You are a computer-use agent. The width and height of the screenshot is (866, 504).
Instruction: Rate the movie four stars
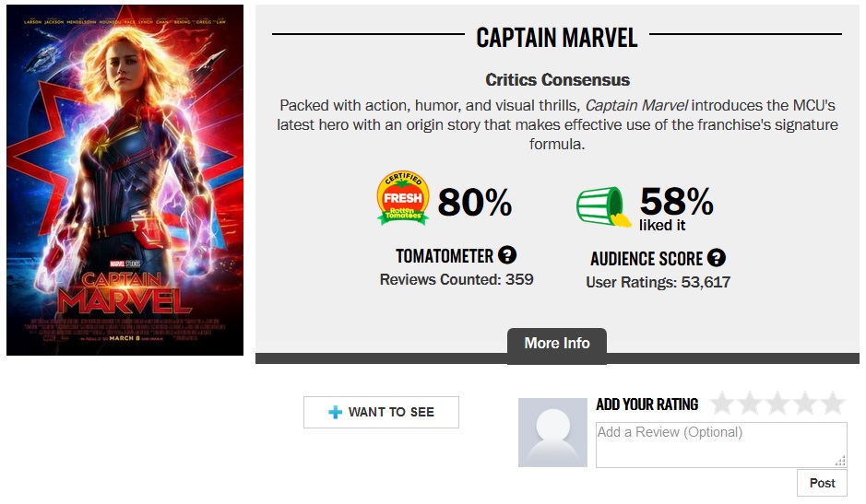click(805, 404)
